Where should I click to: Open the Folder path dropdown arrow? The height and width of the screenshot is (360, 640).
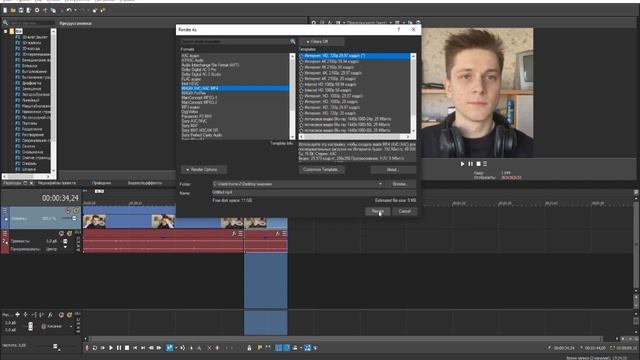point(380,184)
